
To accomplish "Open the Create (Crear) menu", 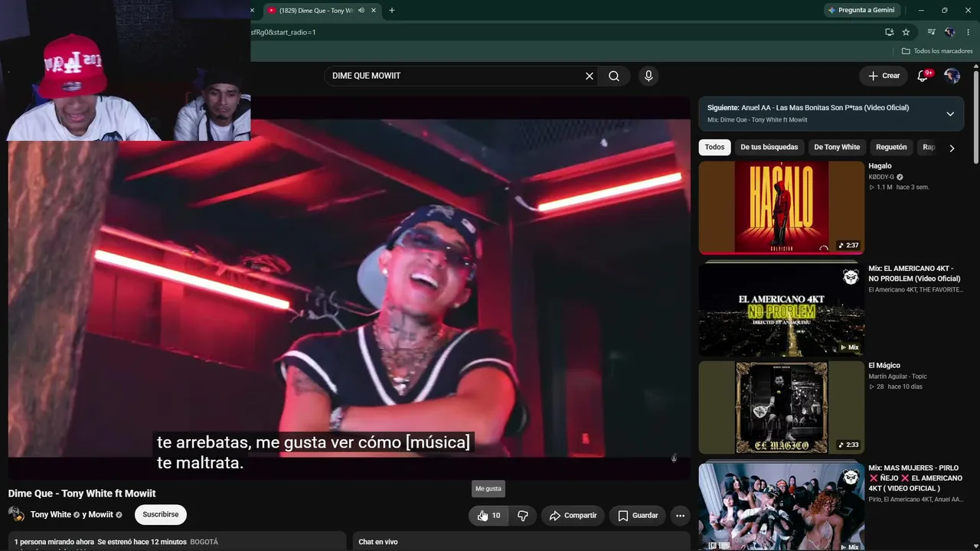I will coord(884,76).
